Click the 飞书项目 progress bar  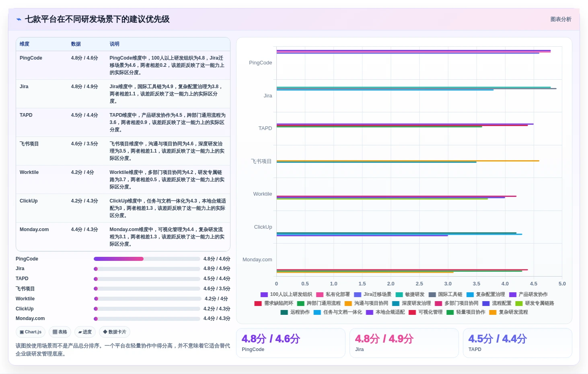click(147, 289)
